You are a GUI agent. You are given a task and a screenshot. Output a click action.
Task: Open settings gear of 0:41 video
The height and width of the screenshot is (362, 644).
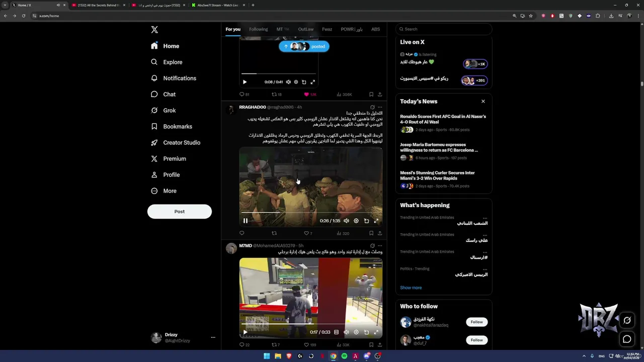pos(296,82)
